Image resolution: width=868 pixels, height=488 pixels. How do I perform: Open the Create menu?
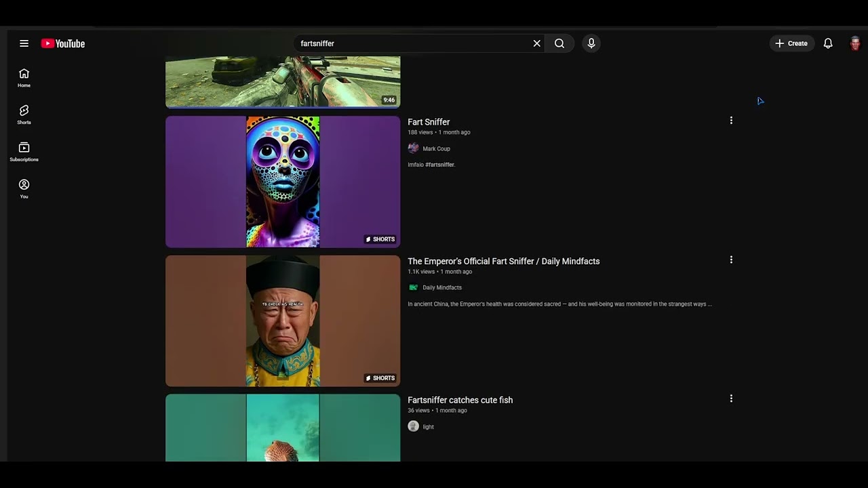(x=792, y=43)
